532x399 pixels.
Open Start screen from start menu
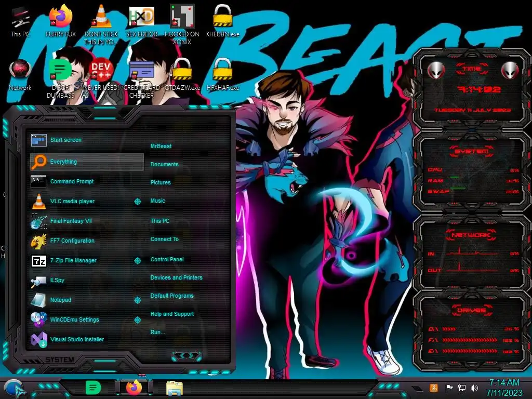[87, 140]
